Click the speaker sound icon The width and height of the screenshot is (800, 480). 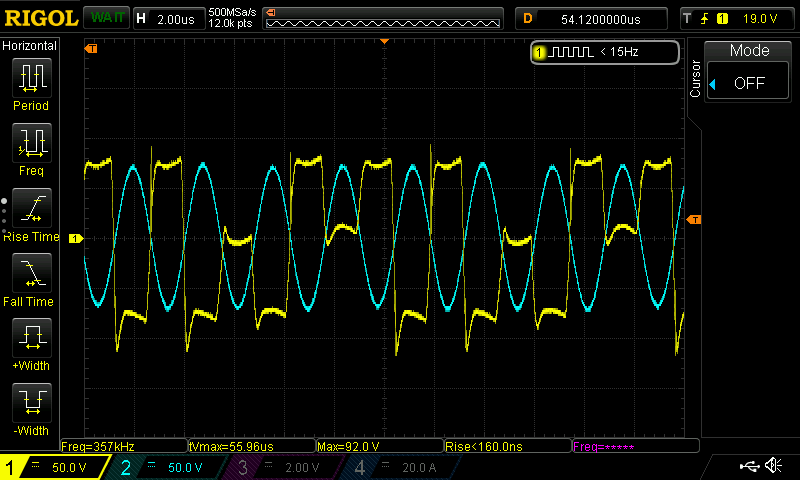[x=773, y=466]
